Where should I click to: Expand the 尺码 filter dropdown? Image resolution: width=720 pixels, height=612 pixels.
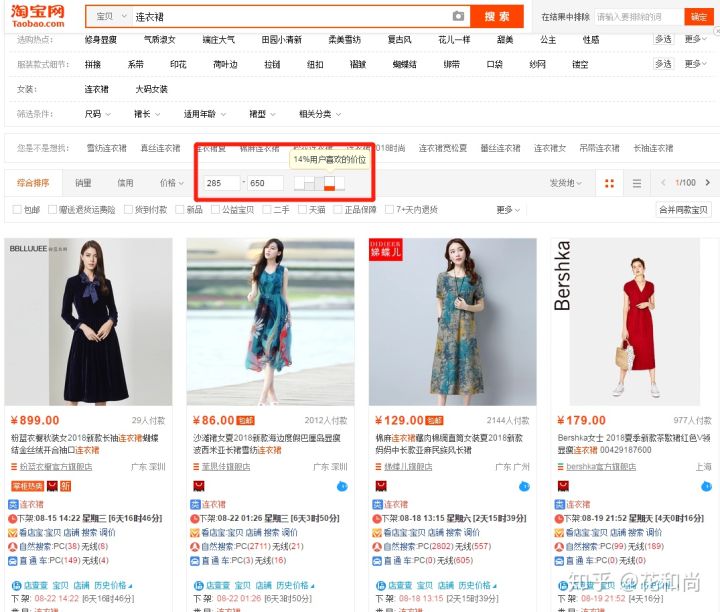(97, 114)
